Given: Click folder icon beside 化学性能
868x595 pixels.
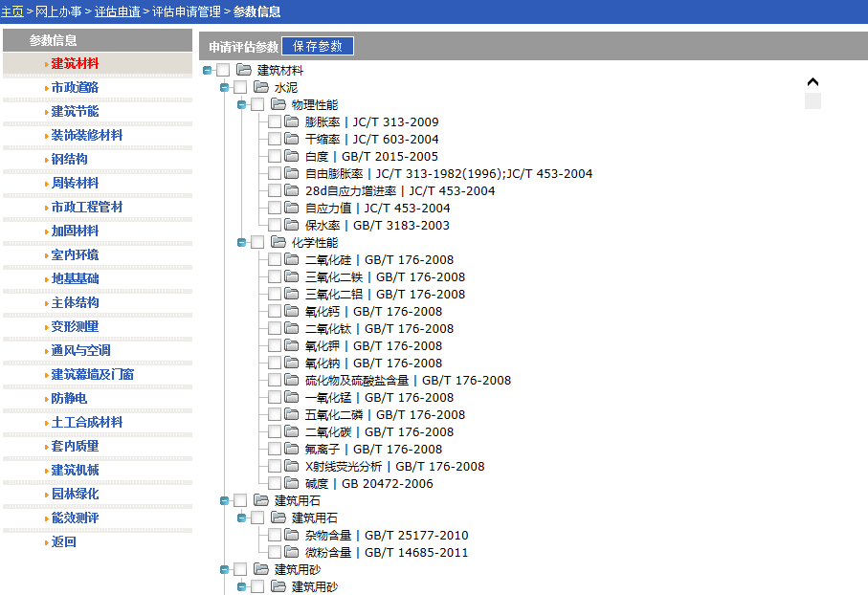Looking at the screenshot, I should click(x=278, y=243).
